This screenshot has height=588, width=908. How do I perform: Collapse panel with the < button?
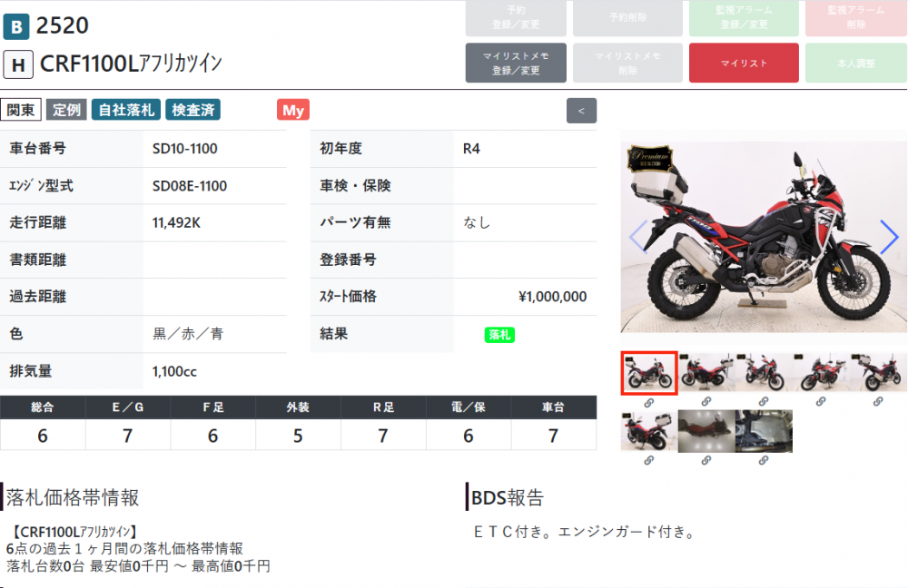coord(581,111)
